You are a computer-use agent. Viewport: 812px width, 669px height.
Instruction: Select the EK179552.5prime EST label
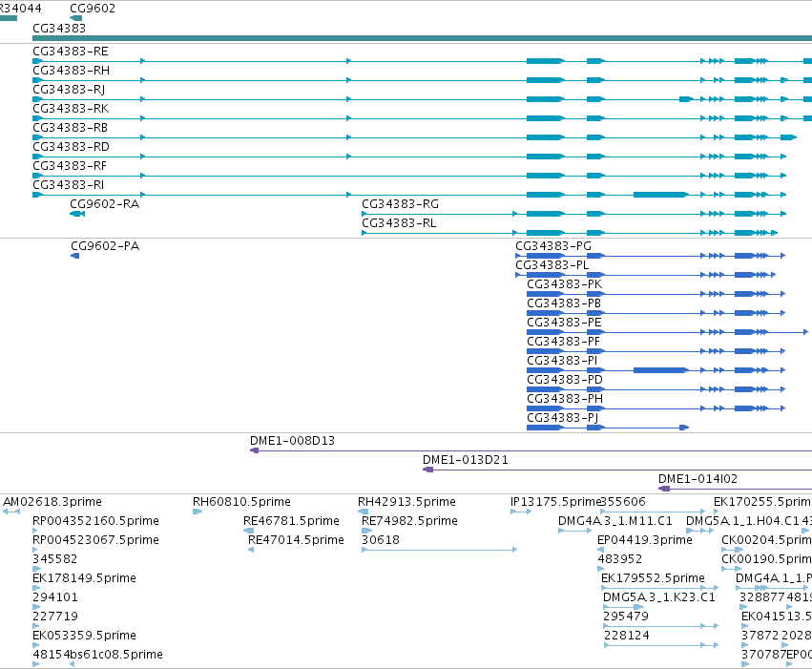pos(653,579)
